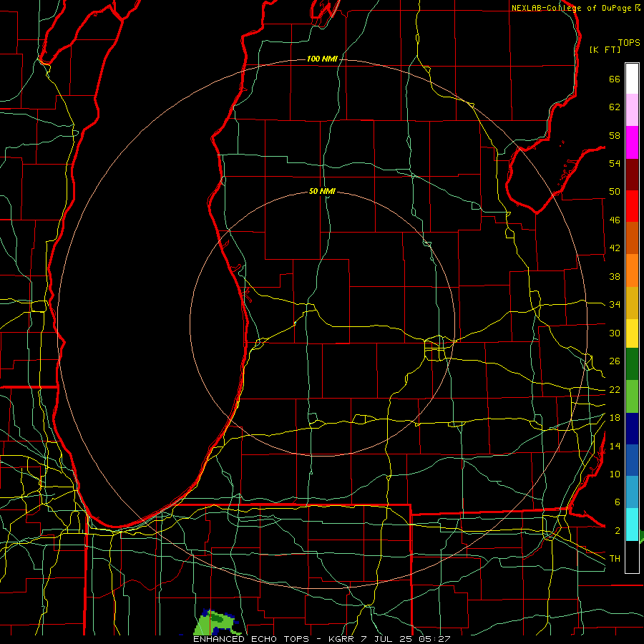Viewport: 644px width, 644px height.
Task: Select the bright red legend band
Action: (x=632, y=207)
